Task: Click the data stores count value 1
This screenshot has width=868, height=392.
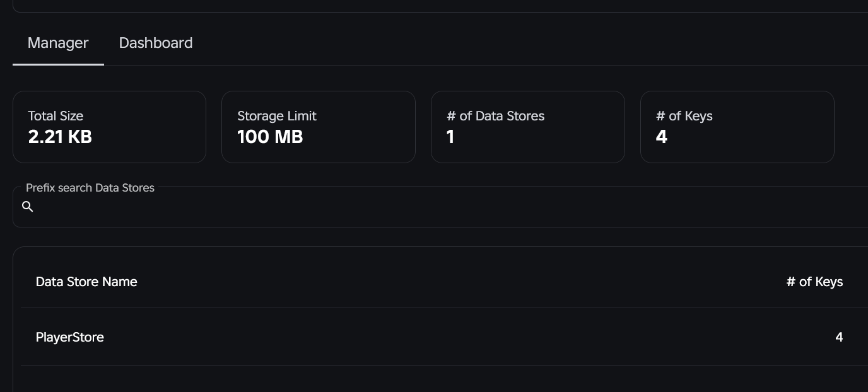Action: tap(450, 137)
